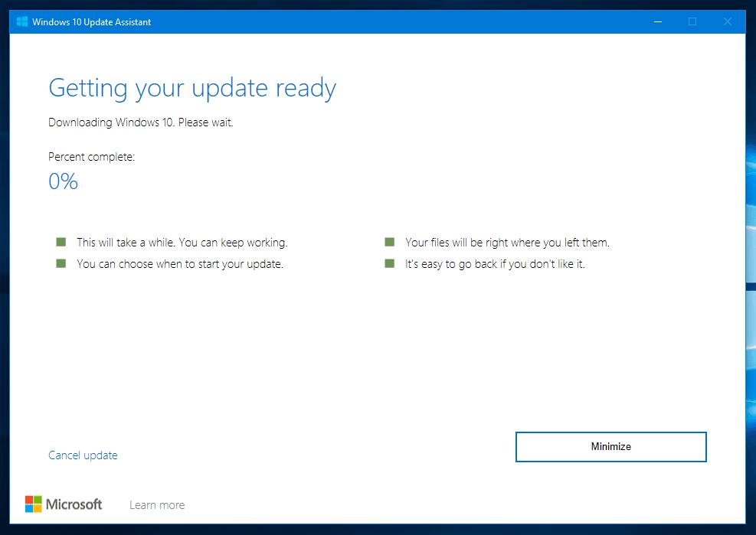Click green square beside 'It's easy to go back'
Viewport: 756px width, 535px height.
coord(390,263)
